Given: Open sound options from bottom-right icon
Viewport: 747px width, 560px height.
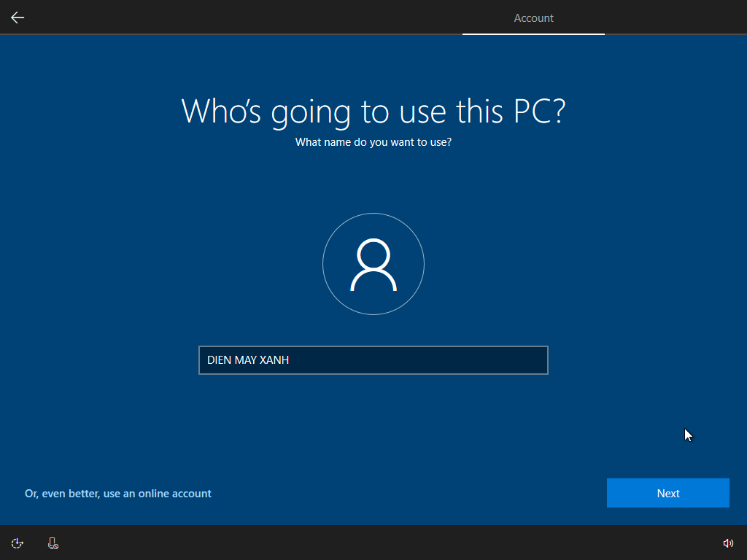Looking at the screenshot, I should pos(728,542).
